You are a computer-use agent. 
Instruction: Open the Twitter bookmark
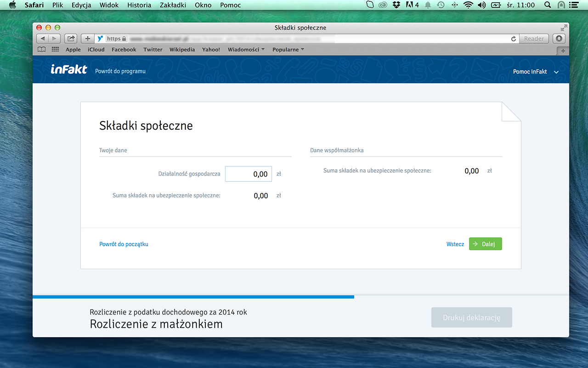(153, 50)
